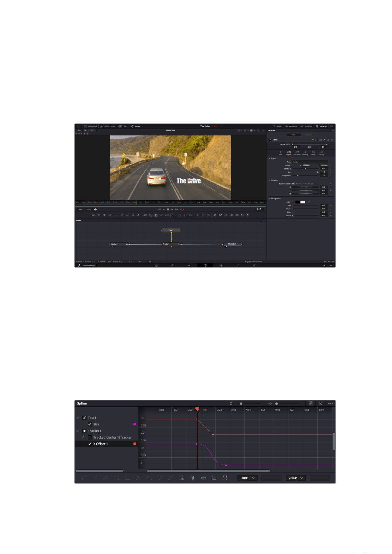The width and height of the screenshot is (392, 554).
Task: Adjust the vertical zoom slider in Spline
Action: 241,403
